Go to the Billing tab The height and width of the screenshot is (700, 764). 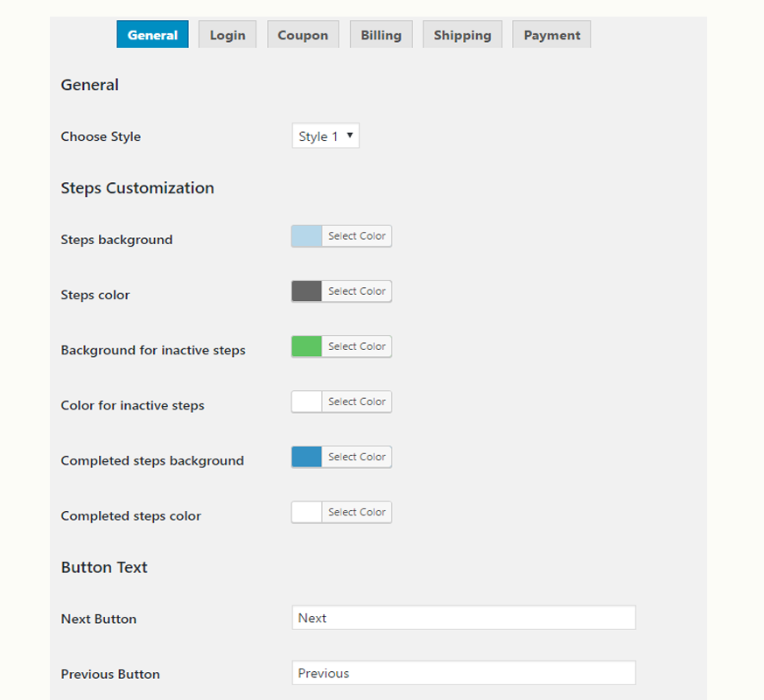[x=381, y=35]
